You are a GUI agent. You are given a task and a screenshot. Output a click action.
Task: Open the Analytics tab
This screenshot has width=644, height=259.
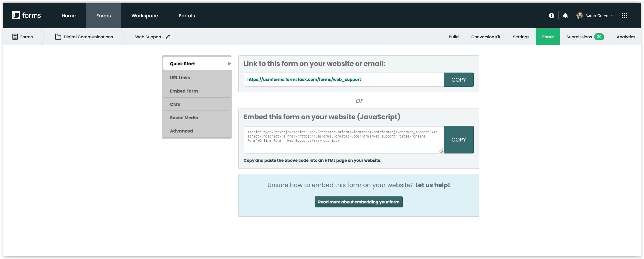coord(626,37)
